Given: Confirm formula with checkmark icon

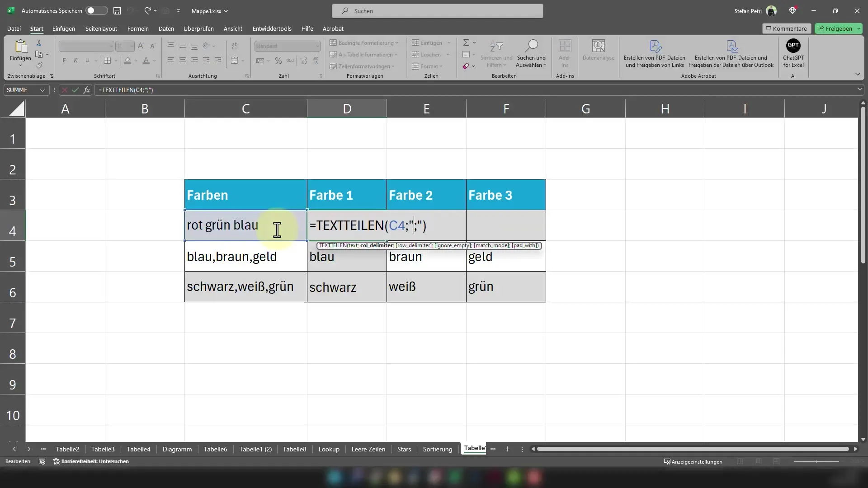Looking at the screenshot, I should coord(75,90).
